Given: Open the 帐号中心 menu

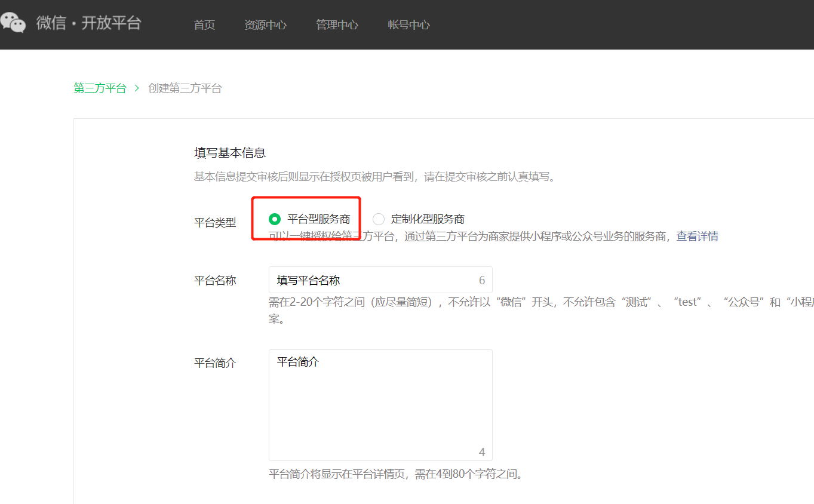Looking at the screenshot, I should coord(408,24).
